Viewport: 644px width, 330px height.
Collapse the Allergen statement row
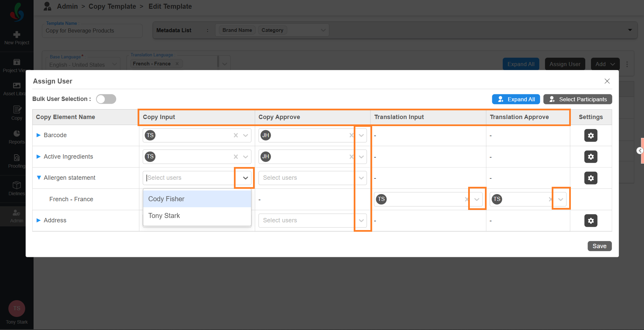(39, 178)
